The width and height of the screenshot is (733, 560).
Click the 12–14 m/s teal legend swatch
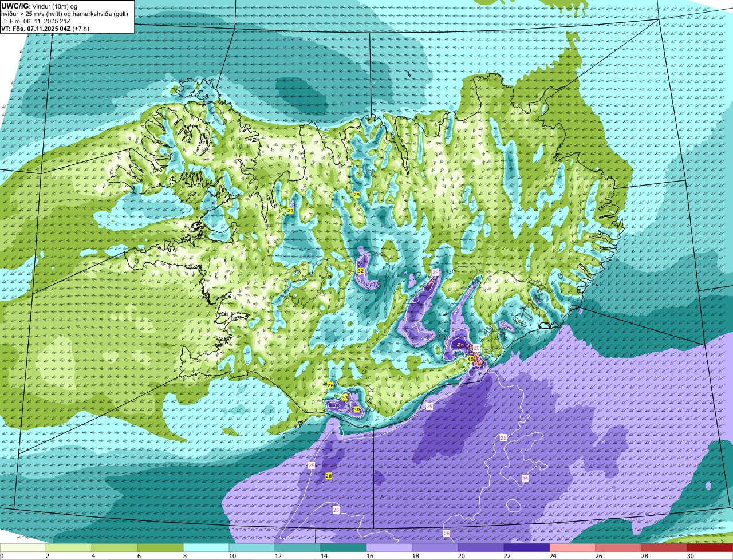tap(298, 548)
